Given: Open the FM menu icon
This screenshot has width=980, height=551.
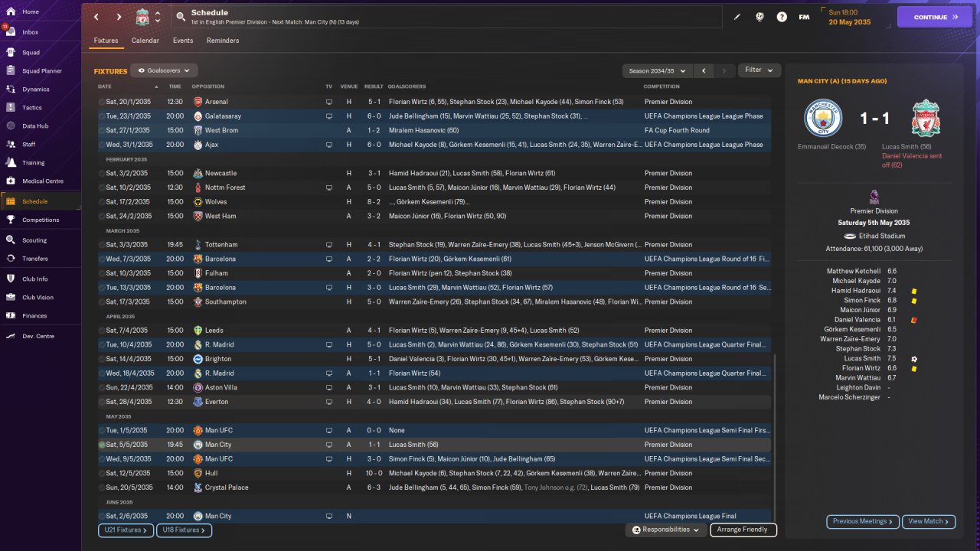Looking at the screenshot, I should point(804,17).
